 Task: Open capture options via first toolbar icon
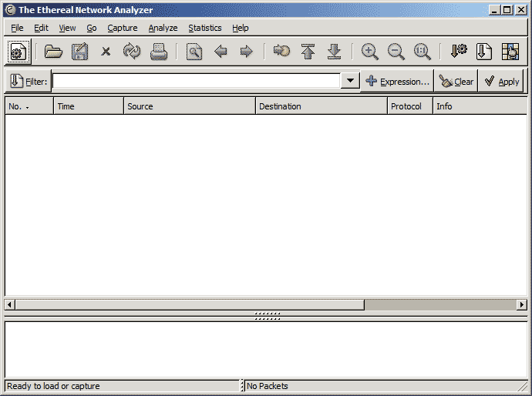pos(18,52)
